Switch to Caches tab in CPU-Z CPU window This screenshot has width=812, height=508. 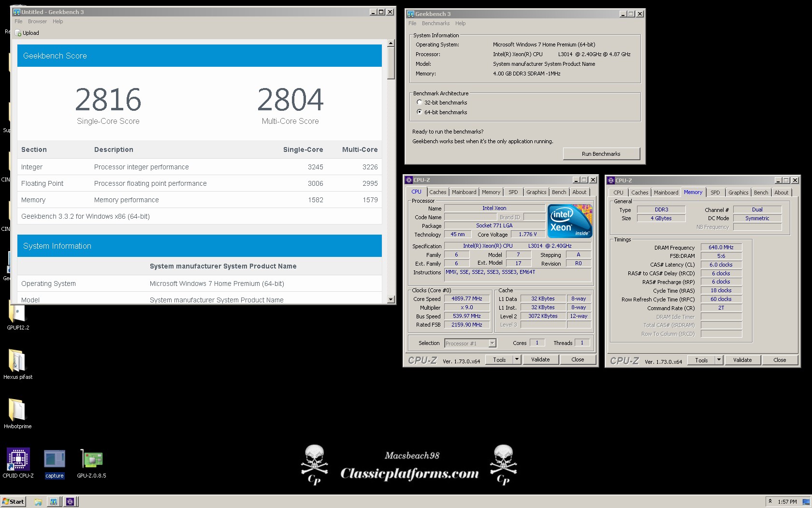[x=438, y=192]
